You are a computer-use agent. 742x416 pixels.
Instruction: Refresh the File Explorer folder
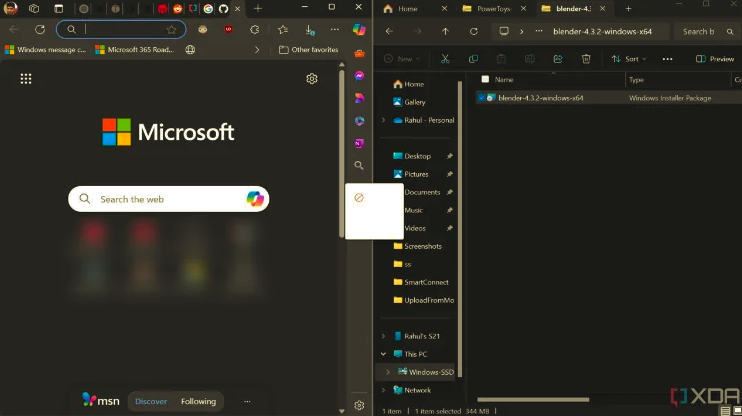(474, 31)
